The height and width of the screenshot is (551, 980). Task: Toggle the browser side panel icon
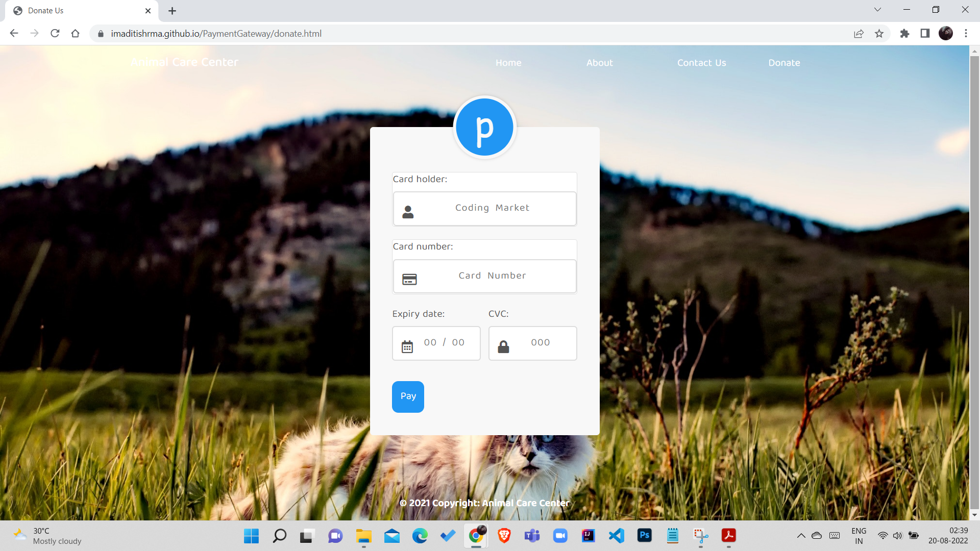[925, 34]
